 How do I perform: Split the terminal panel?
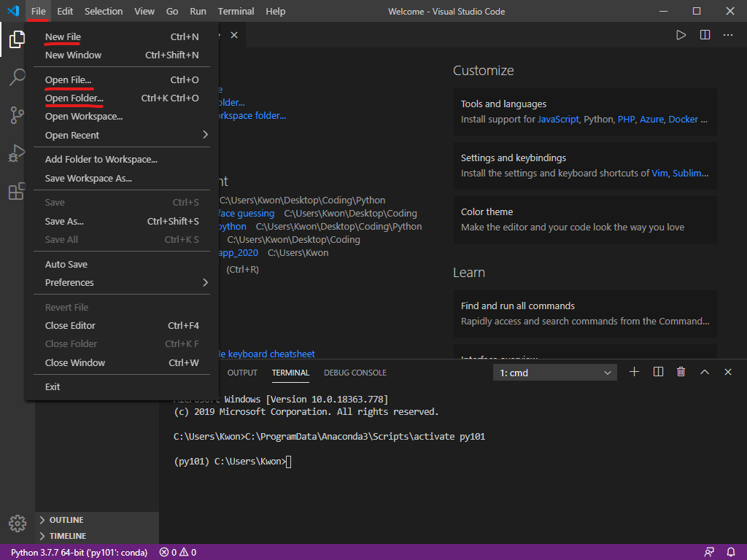658,372
